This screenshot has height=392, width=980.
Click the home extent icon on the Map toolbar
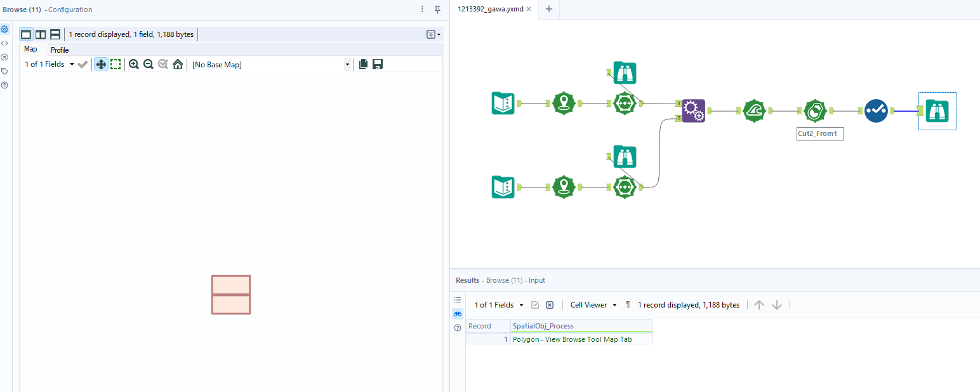(177, 64)
